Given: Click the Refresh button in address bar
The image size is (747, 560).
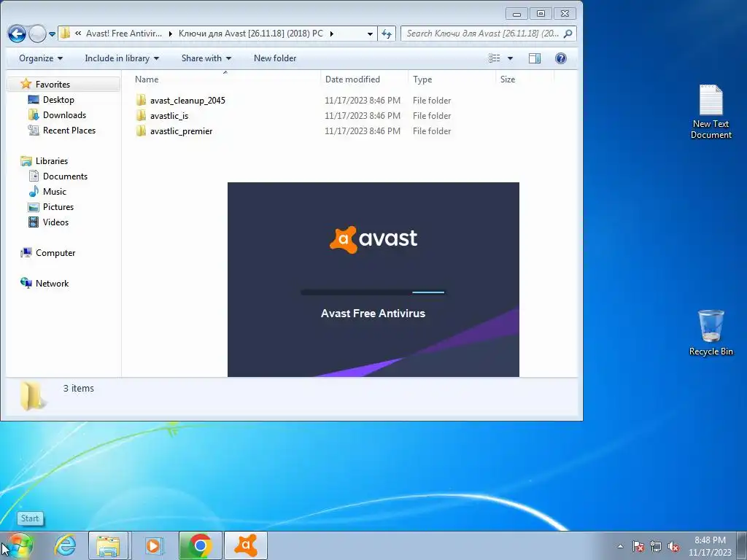Looking at the screenshot, I should click(x=387, y=34).
